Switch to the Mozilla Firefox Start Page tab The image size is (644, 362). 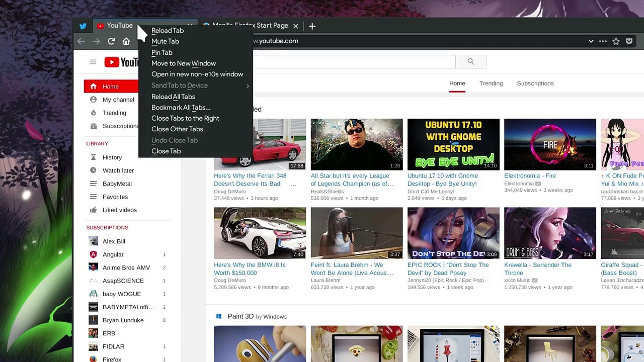click(250, 26)
